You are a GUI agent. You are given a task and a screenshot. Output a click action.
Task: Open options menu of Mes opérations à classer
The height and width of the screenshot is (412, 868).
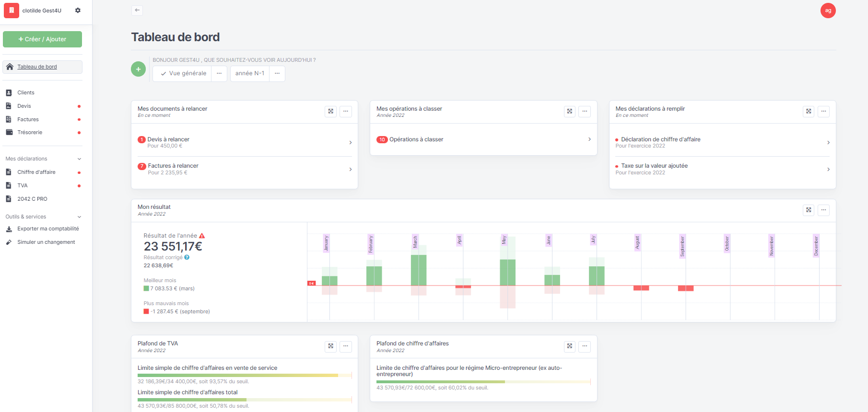click(584, 111)
